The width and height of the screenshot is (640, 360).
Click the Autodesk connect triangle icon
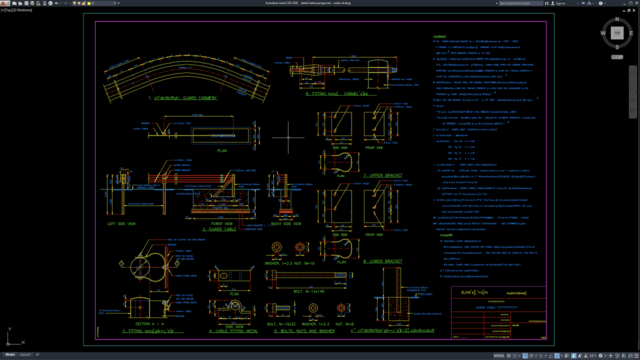point(589,3)
